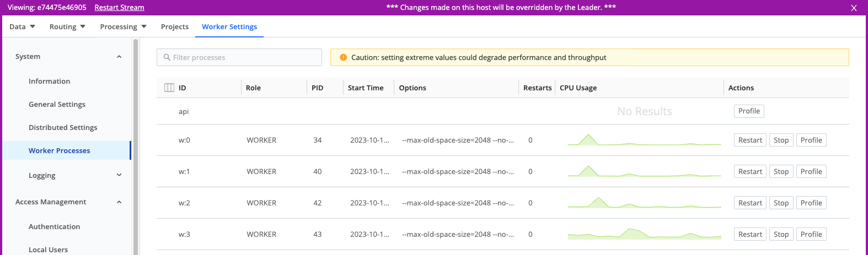Profile worker w:2

811,203
